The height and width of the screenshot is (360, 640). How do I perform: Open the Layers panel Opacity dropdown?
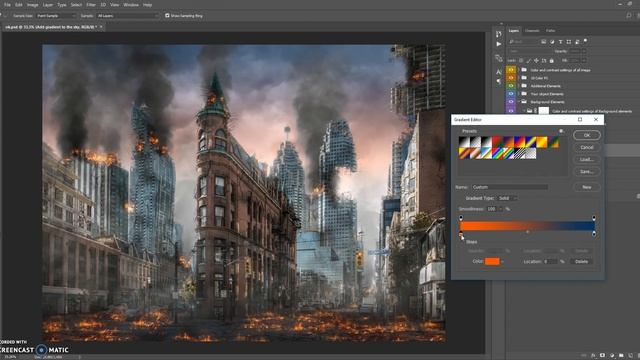pyautogui.click(x=584, y=51)
